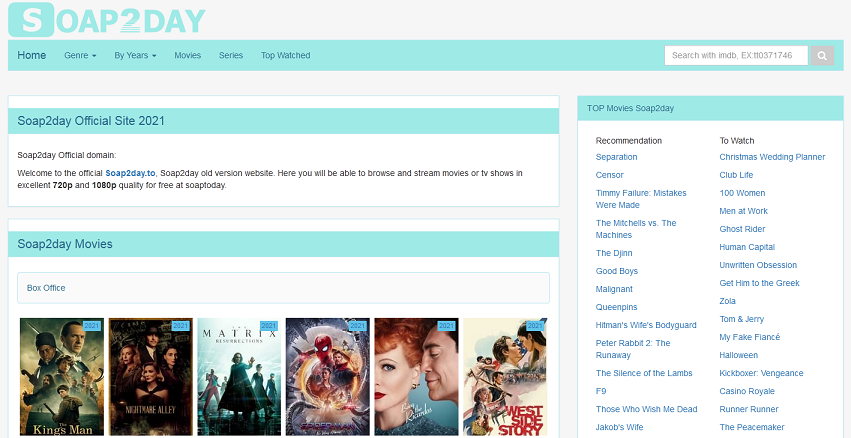Open the West Side Story poster
This screenshot has width=851, height=438.
coord(505,377)
